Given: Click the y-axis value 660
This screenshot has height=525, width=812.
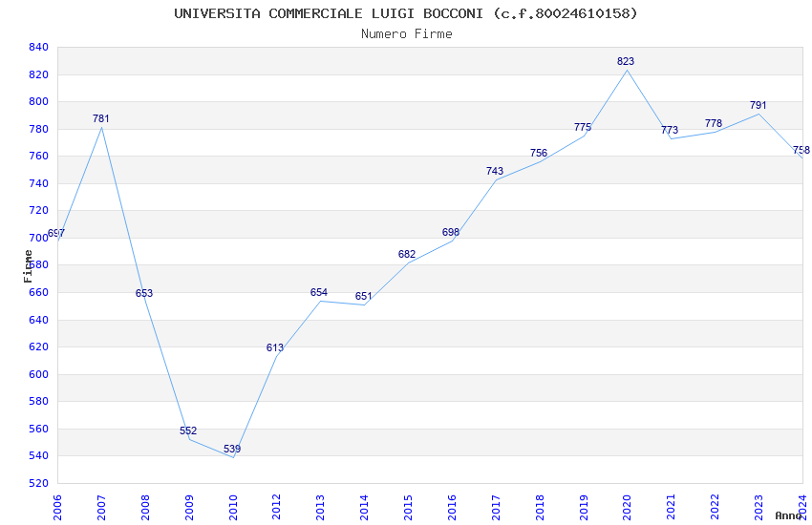Looking at the screenshot, I should [x=39, y=292].
